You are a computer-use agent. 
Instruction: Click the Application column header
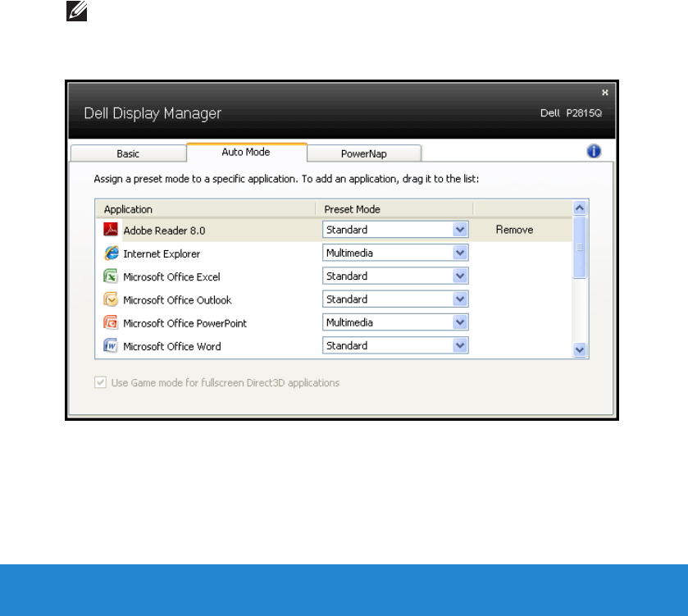(205, 209)
